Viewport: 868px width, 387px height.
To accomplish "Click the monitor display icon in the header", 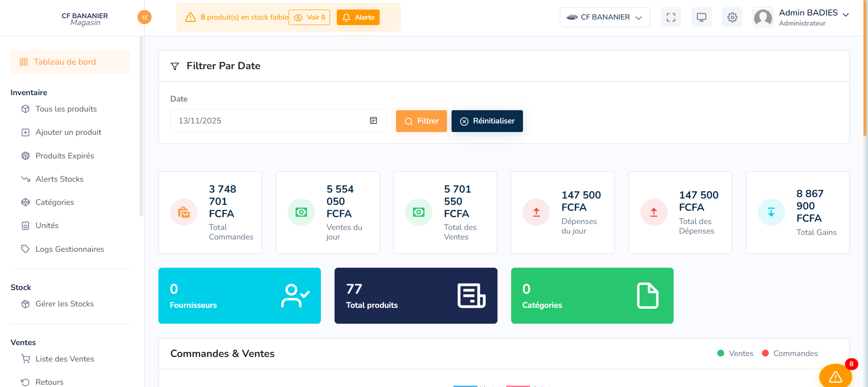I will pyautogui.click(x=701, y=17).
